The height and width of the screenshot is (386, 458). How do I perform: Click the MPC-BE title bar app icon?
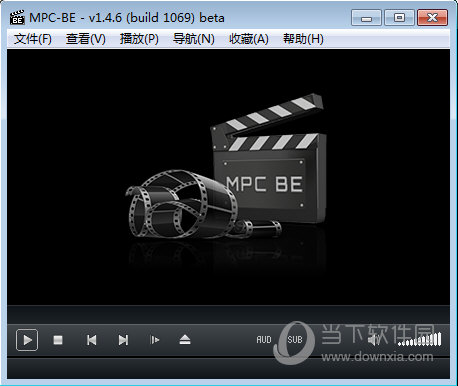tap(17, 18)
